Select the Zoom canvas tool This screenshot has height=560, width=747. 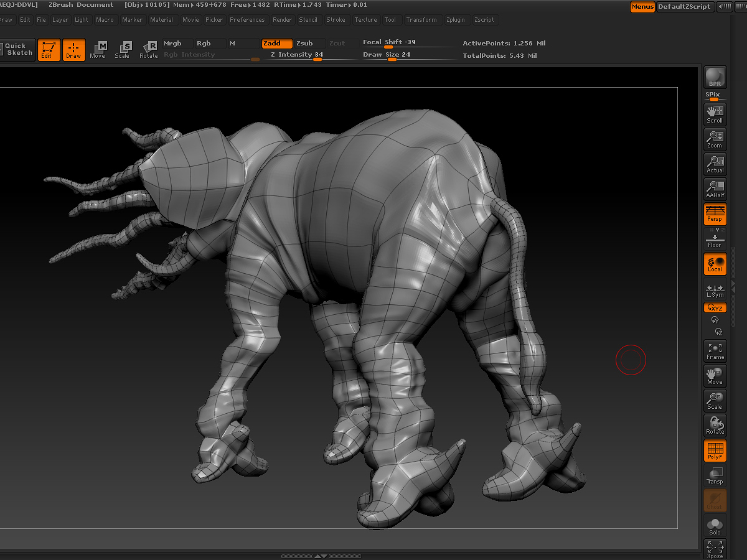tap(715, 139)
